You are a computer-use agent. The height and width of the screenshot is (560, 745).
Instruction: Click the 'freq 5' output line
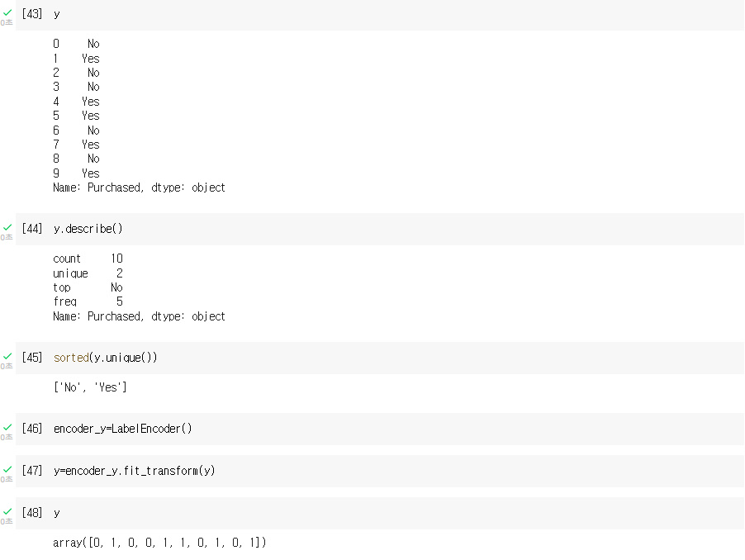[x=88, y=301]
